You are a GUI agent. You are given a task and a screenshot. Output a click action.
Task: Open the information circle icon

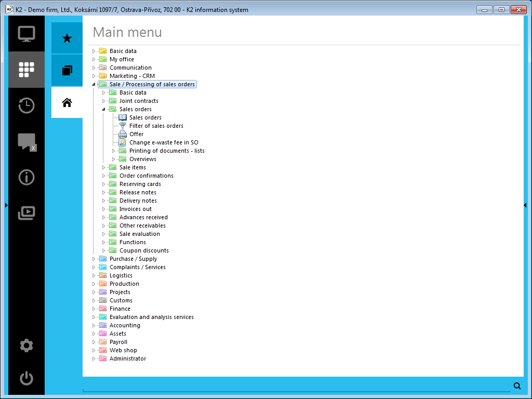[26, 177]
